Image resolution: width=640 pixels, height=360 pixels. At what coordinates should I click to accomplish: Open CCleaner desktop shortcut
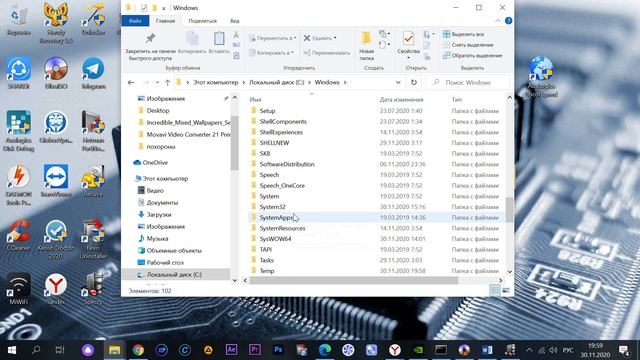pos(18,235)
